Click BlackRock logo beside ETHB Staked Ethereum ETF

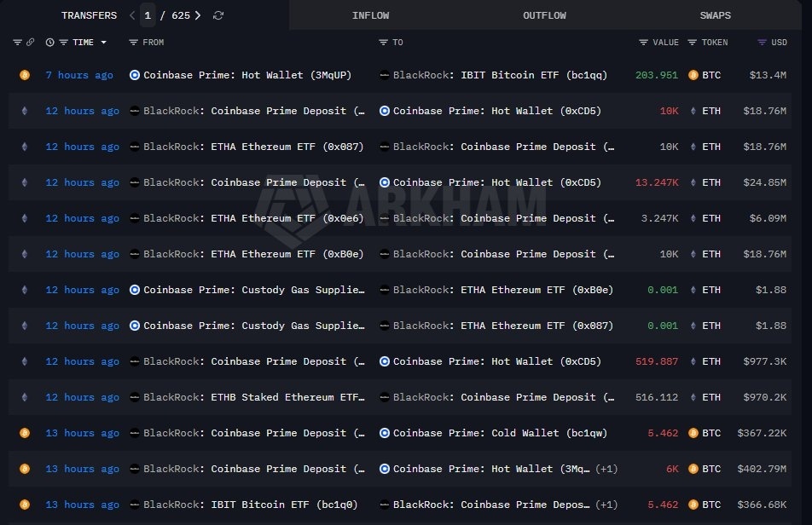point(135,397)
